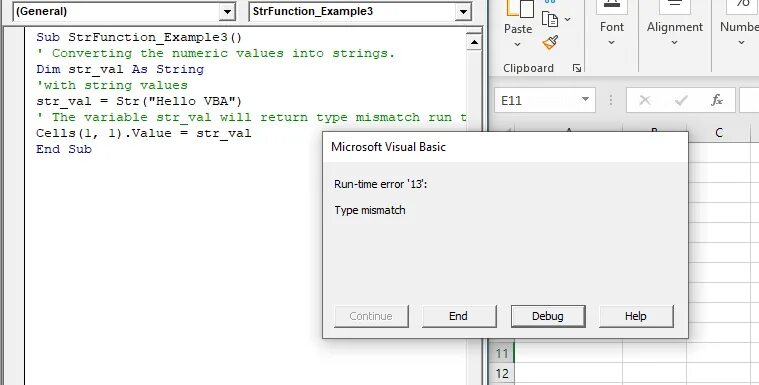Select the Format Painter brush icon
This screenshot has width=759, height=385.
point(550,43)
